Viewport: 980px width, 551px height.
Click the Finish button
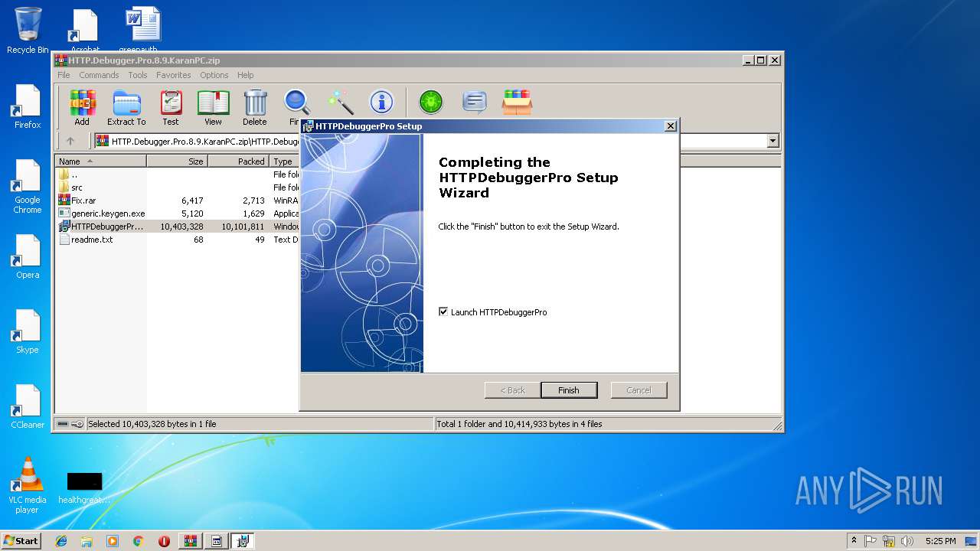coord(569,390)
